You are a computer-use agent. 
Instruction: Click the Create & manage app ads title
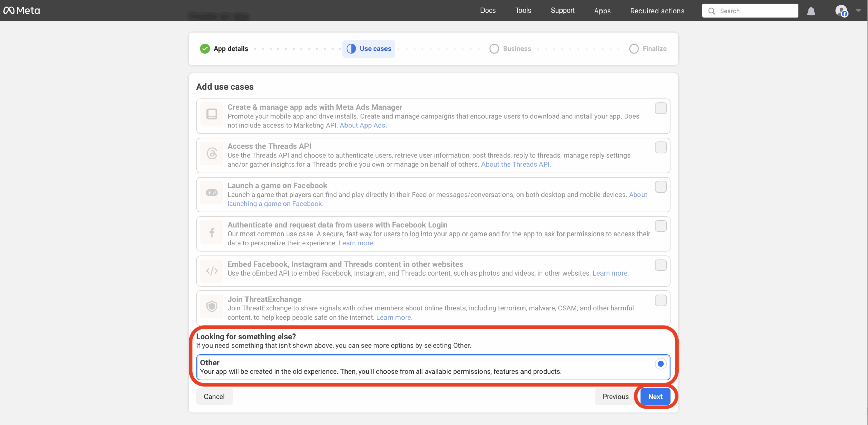tap(315, 107)
